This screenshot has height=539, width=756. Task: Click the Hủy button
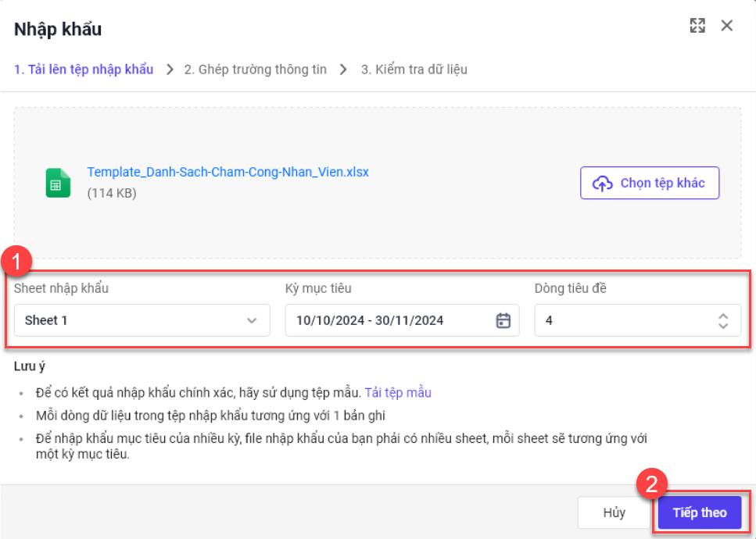(614, 512)
